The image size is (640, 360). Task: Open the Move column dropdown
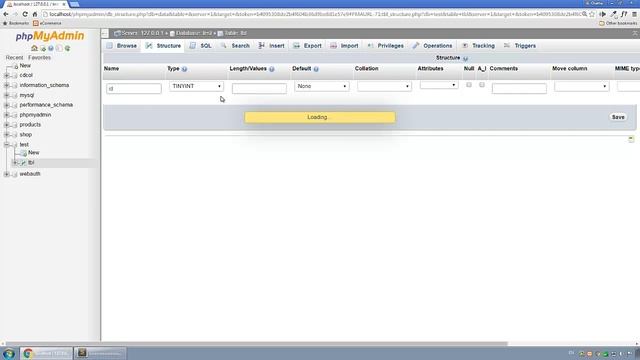point(582,86)
